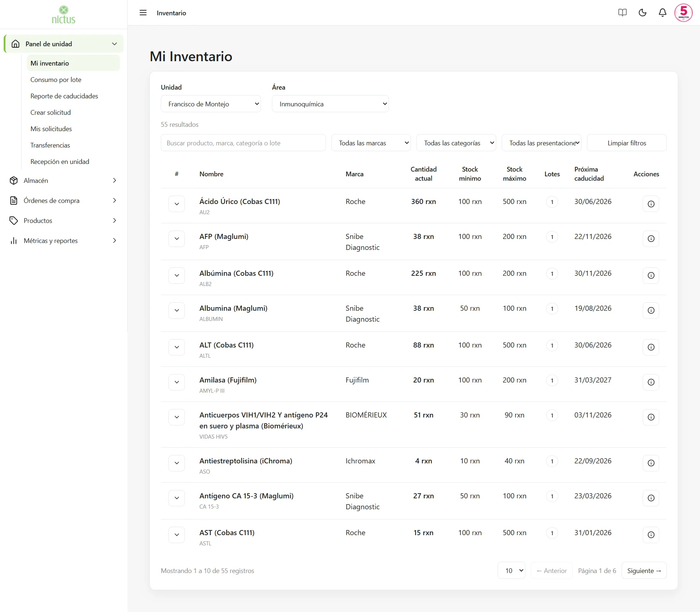
Task: Open the Unidad dropdown Francisco de Montejo
Action: [x=211, y=104]
